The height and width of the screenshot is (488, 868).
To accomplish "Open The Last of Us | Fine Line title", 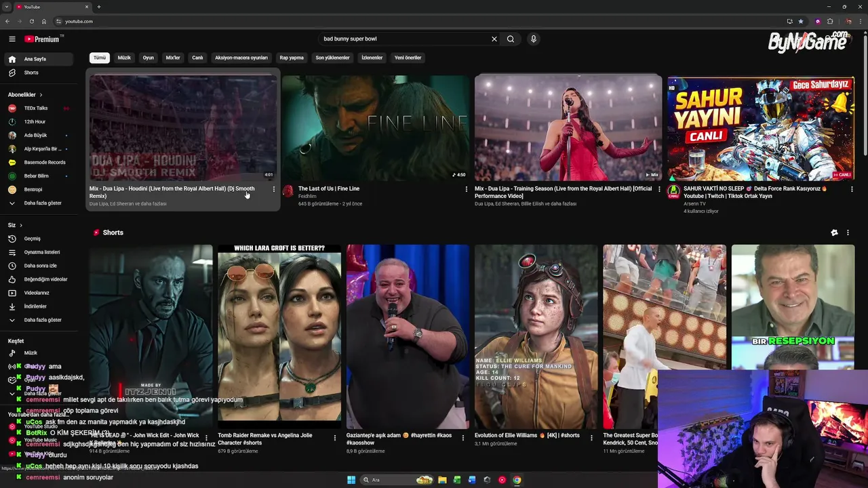I will coord(329,188).
